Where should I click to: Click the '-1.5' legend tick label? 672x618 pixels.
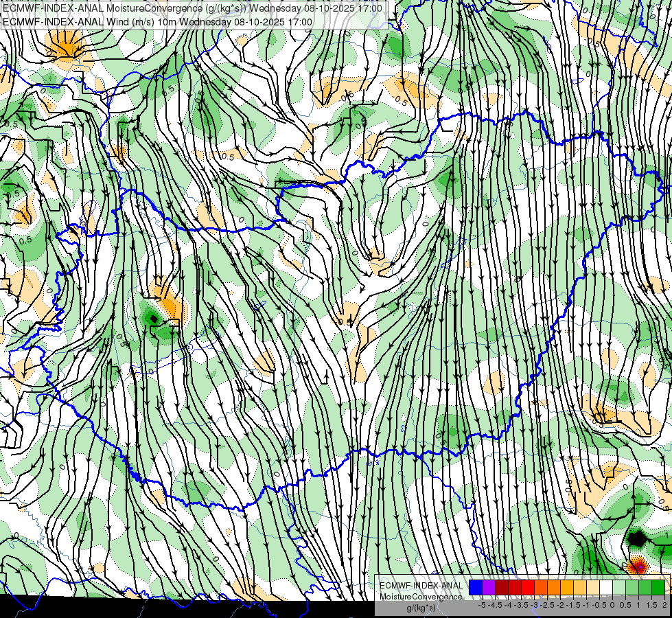click(573, 605)
